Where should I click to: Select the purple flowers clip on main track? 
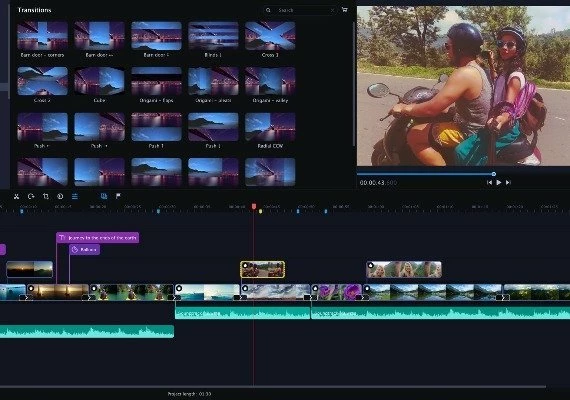point(337,292)
